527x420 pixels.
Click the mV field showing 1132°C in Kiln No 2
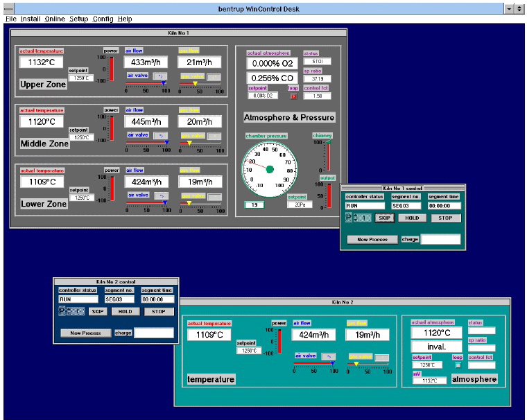point(429,380)
